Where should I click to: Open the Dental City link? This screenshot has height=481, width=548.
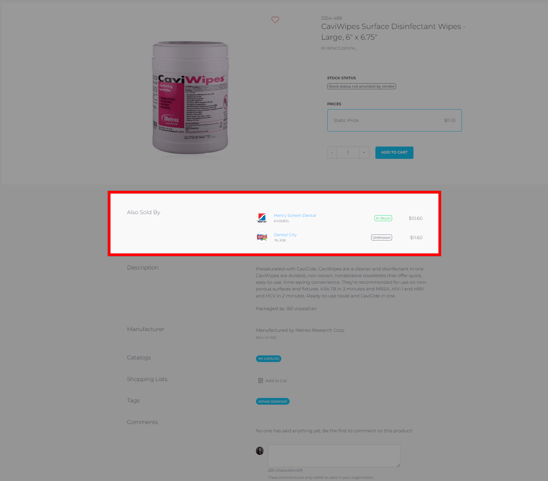[x=285, y=235]
